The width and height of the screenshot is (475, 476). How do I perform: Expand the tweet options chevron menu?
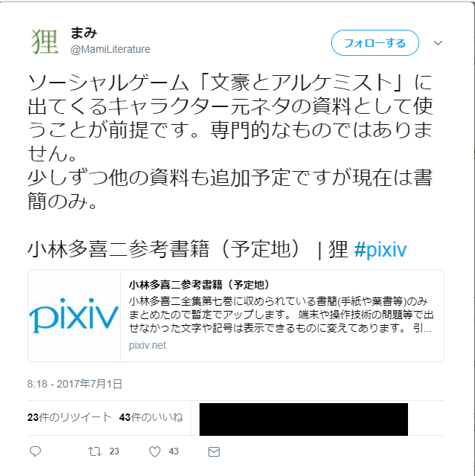(438, 43)
